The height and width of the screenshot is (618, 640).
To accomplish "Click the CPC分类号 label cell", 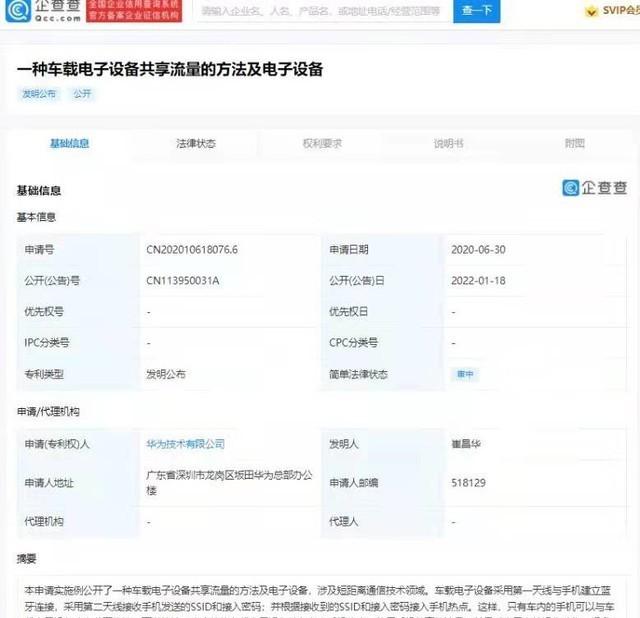I will pos(382,342).
